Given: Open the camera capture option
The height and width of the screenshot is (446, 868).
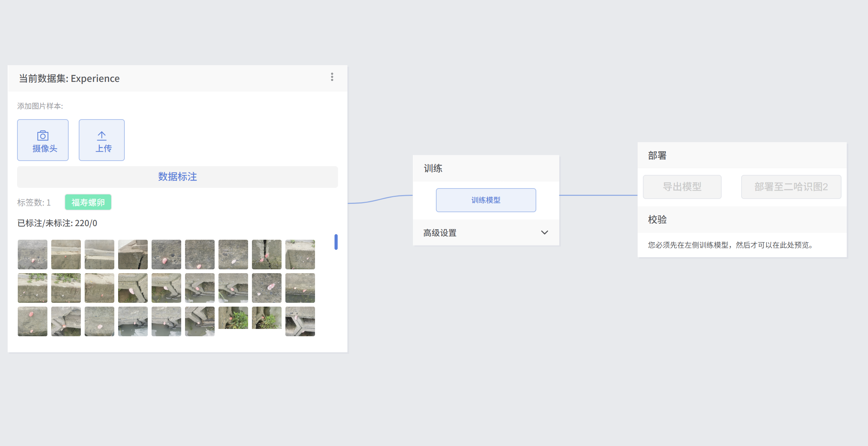Looking at the screenshot, I should pyautogui.click(x=43, y=140).
